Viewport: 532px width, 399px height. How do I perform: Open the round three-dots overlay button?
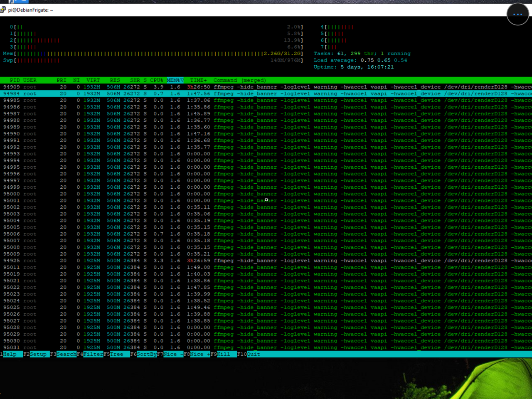pos(518,14)
